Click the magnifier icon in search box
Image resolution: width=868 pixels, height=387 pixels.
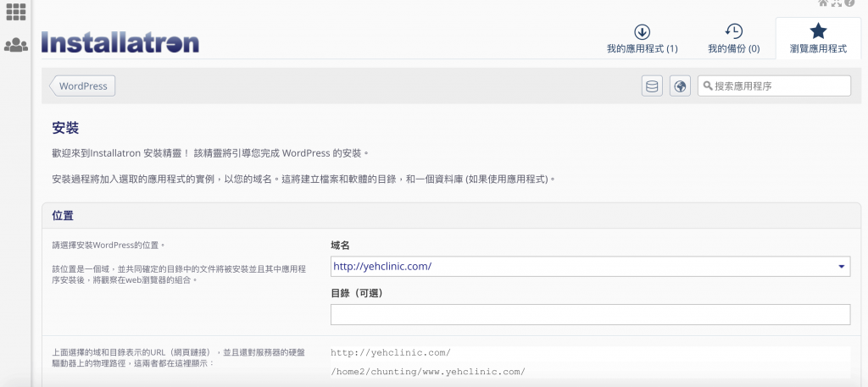(x=707, y=86)
